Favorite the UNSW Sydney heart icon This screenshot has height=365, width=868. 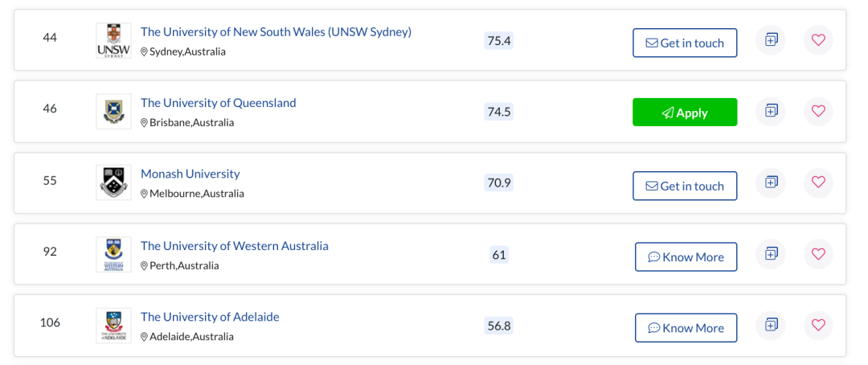pyautogui.click(x=818, y=40)
